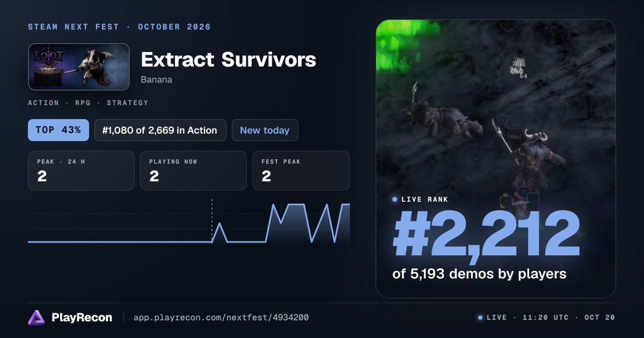Click the dashed marker on the player chart

[212, 221]
